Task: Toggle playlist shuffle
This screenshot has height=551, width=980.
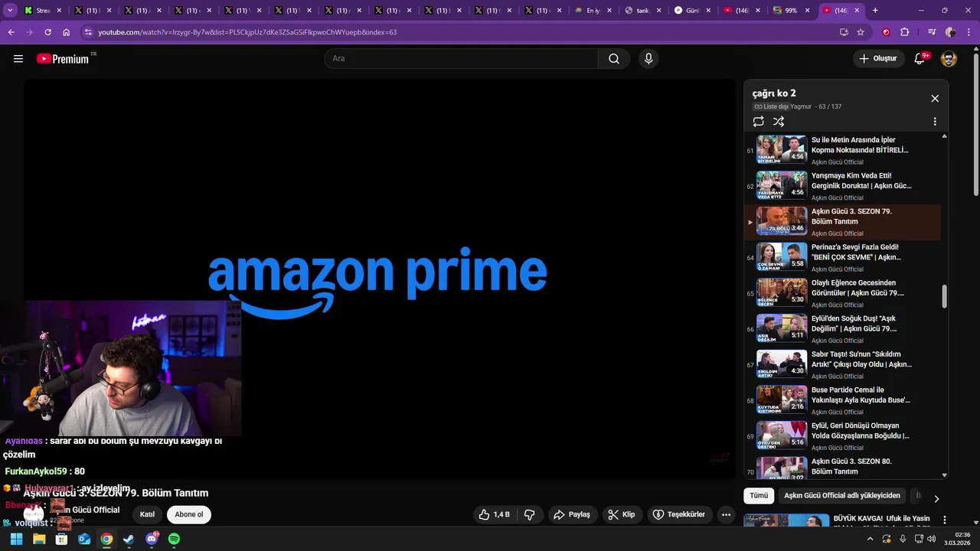Action: click(779, 122)
